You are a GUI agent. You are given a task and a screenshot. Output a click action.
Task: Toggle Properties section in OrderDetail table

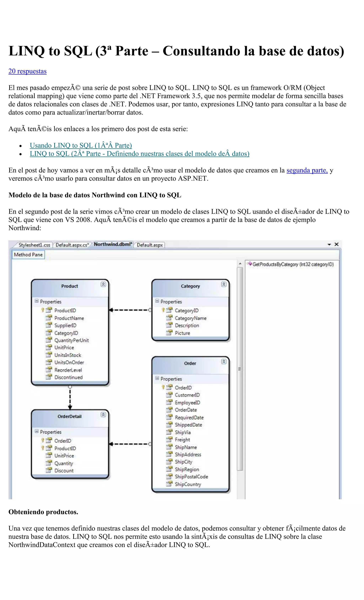click(x=37, y=431)
